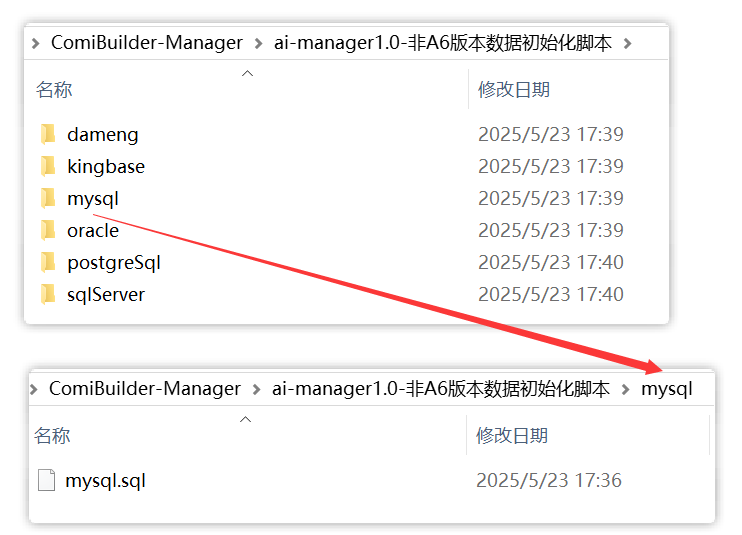
Task: Select the postgreSql folder name
Action: click(x=114, y=262)
